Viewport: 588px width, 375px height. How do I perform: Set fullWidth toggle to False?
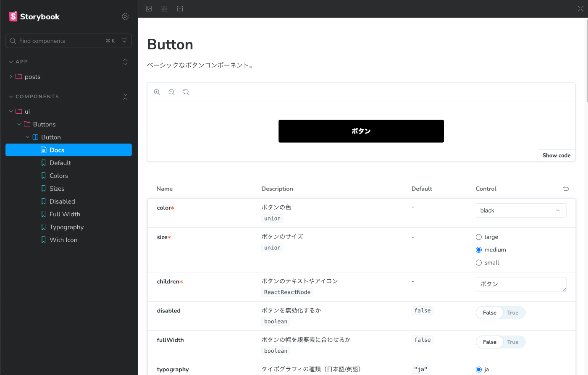click(490, 342)
